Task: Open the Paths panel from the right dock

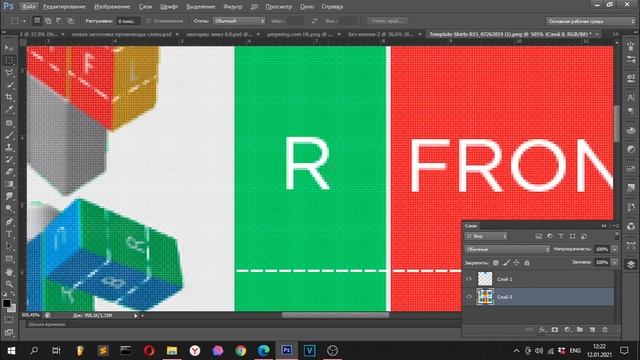Action: pos(631,246)
